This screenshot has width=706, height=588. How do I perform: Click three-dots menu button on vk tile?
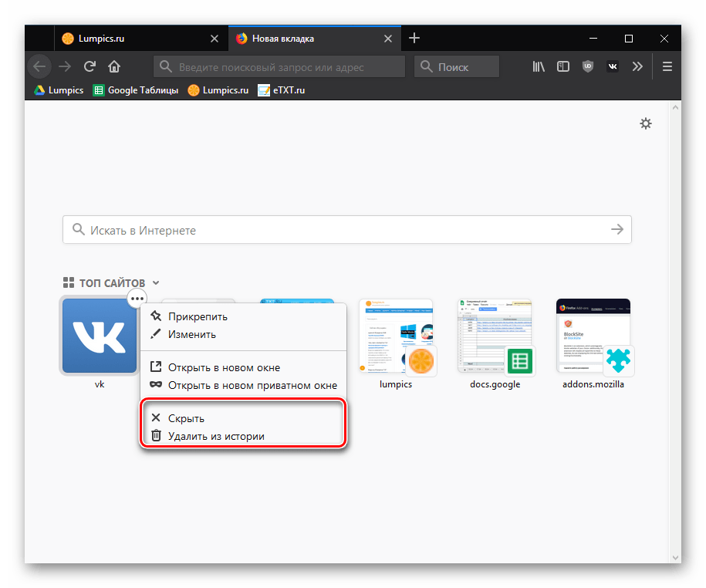tap(137, 298)
